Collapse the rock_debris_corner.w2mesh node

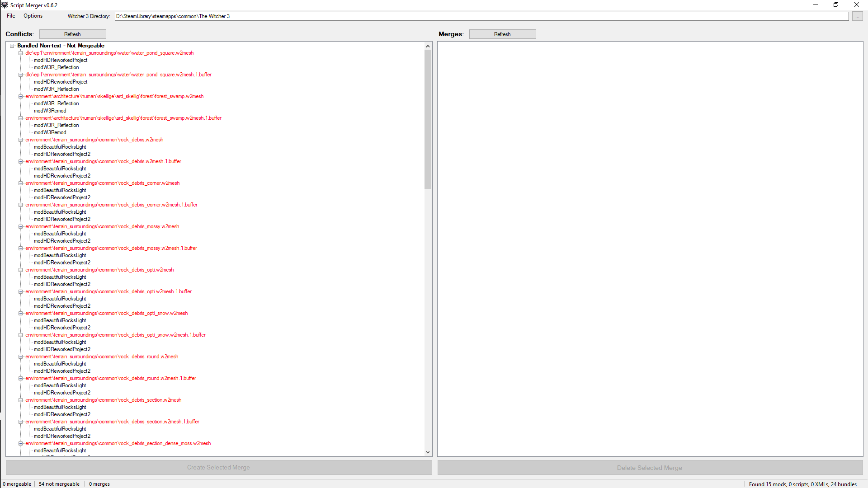(20, 183)
